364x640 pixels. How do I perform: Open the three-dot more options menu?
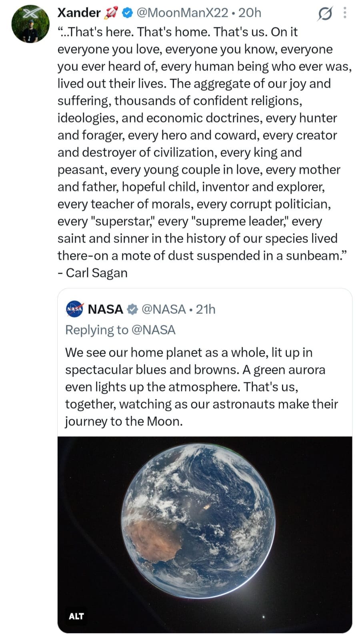[345, 13]
